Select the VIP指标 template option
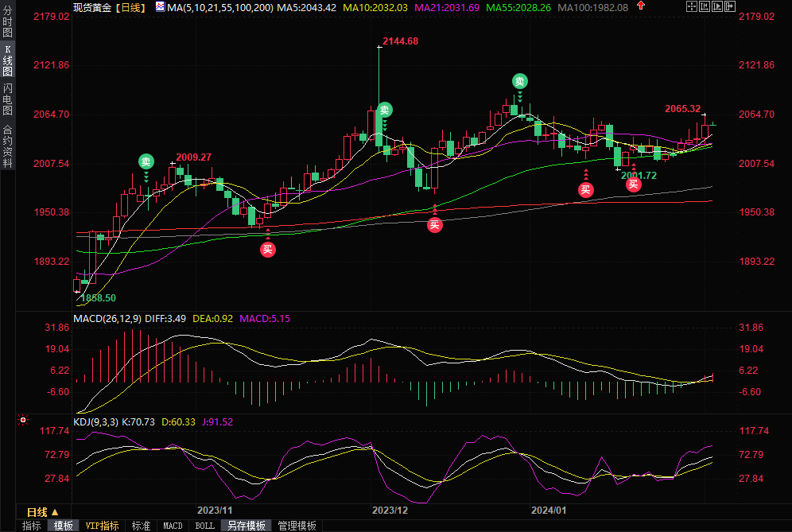The image size is (792, 532). (103, 526)
